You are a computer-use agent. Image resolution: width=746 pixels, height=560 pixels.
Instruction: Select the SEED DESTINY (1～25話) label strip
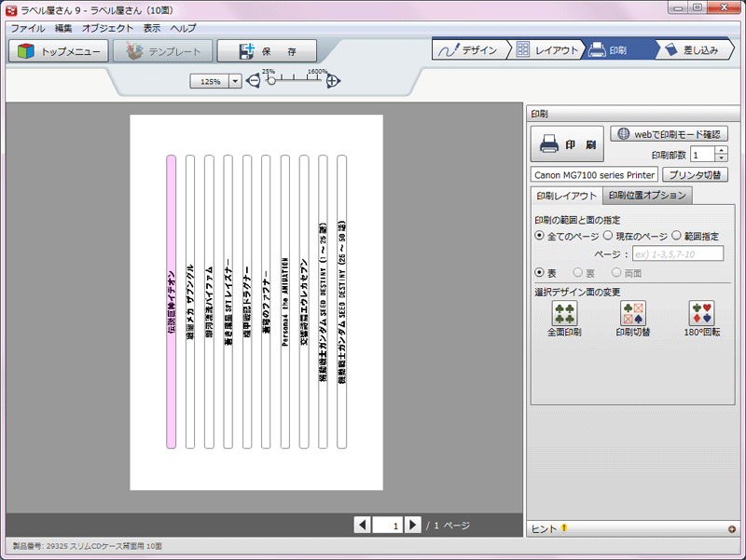[x=323, y=302]
